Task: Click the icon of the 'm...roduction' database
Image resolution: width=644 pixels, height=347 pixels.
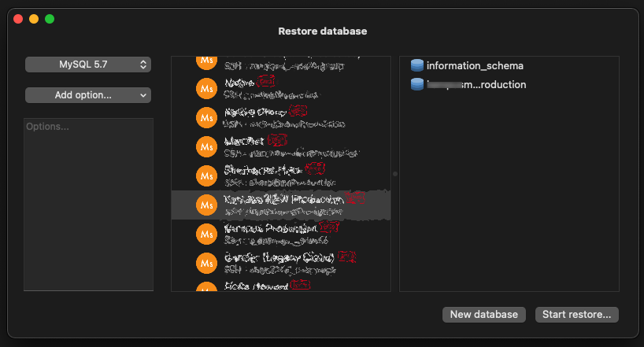Action: (x=417, y=84)
